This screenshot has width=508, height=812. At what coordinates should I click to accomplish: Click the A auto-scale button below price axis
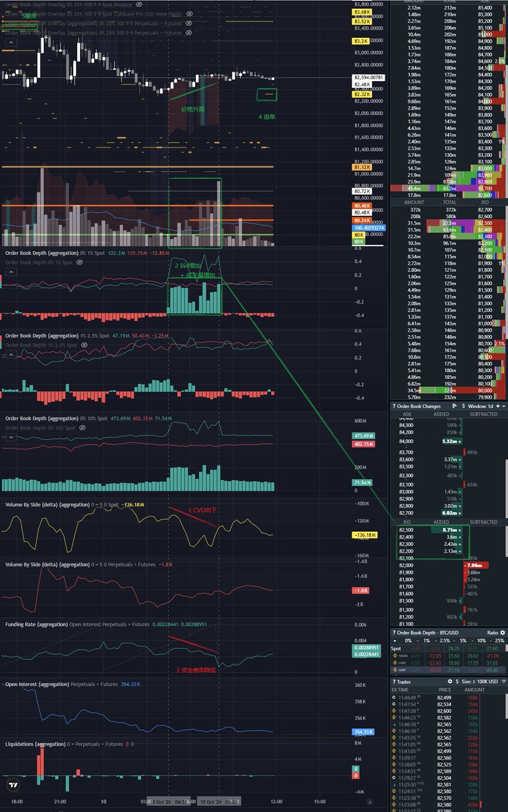click(369, 803)
